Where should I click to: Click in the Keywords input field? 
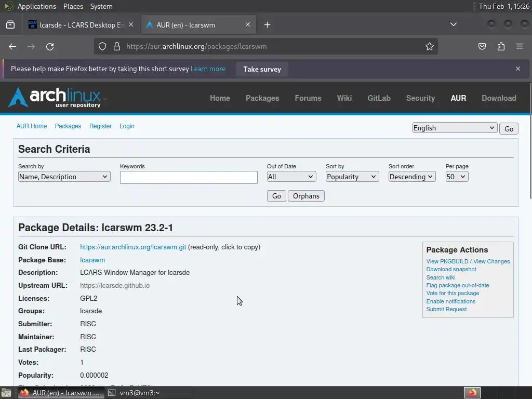point(189,178)
